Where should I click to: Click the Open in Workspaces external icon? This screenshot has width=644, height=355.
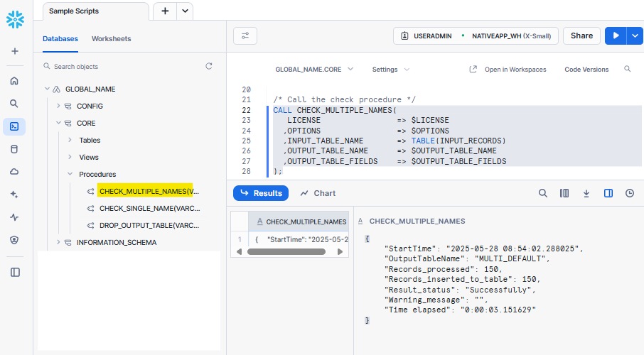(473, 69)
